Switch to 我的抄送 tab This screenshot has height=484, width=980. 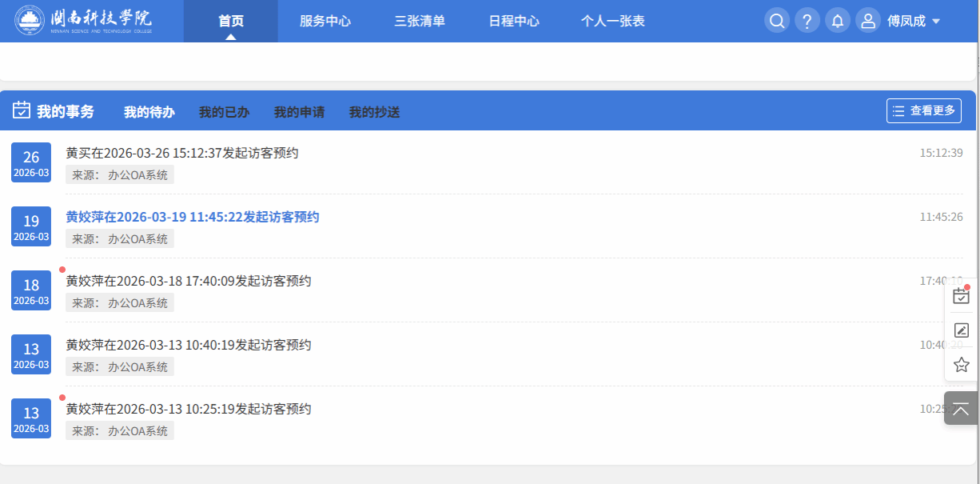coord(374,112)
